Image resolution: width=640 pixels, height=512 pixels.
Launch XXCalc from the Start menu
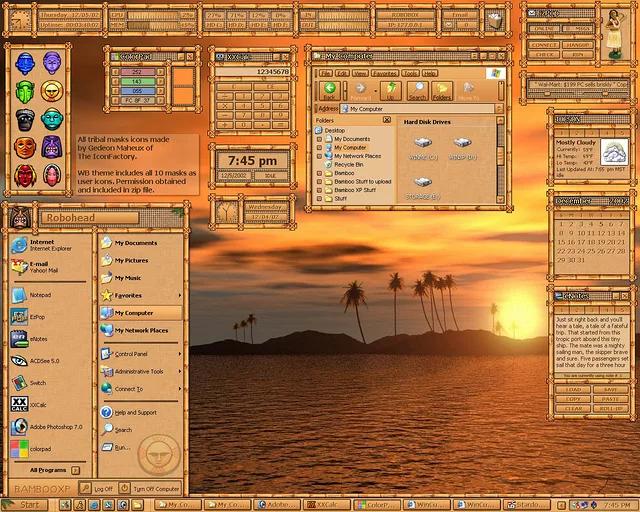(x=38, y=404)
